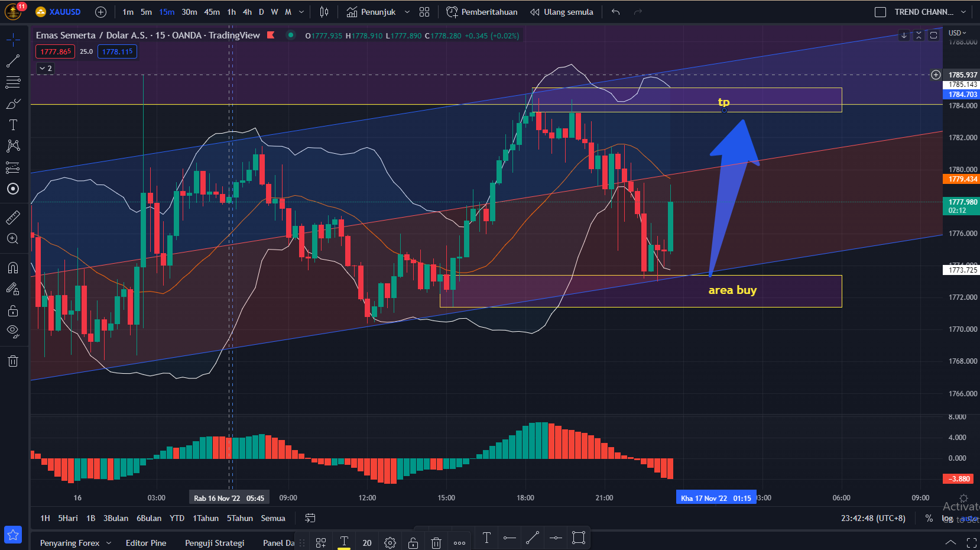Image resolution: width=980 pixels, height=550 pixels.
Task: Maximize the chart pane
Action: tap(934, 35)
